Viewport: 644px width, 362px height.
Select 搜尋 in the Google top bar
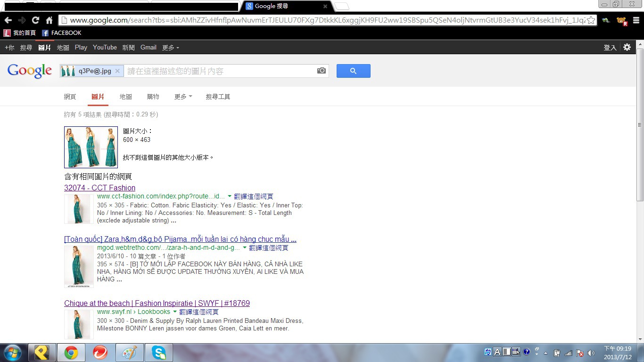point(26,47)
